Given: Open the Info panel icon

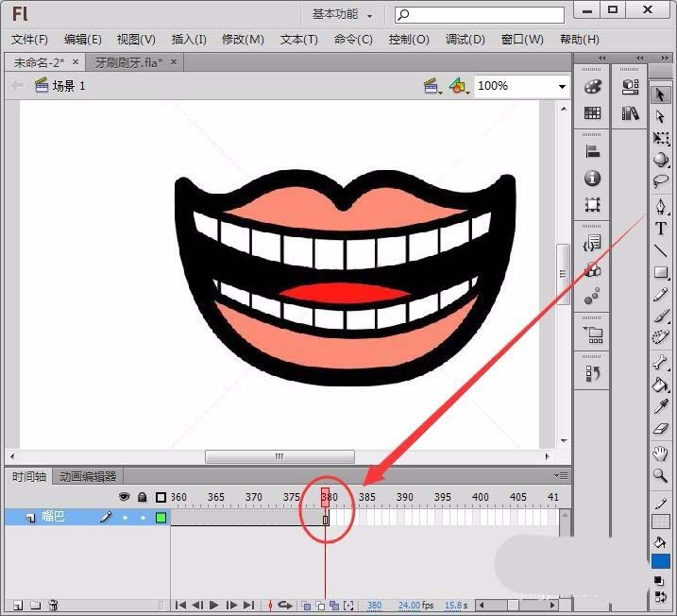Looking at the screenshot, I should 593,179.
